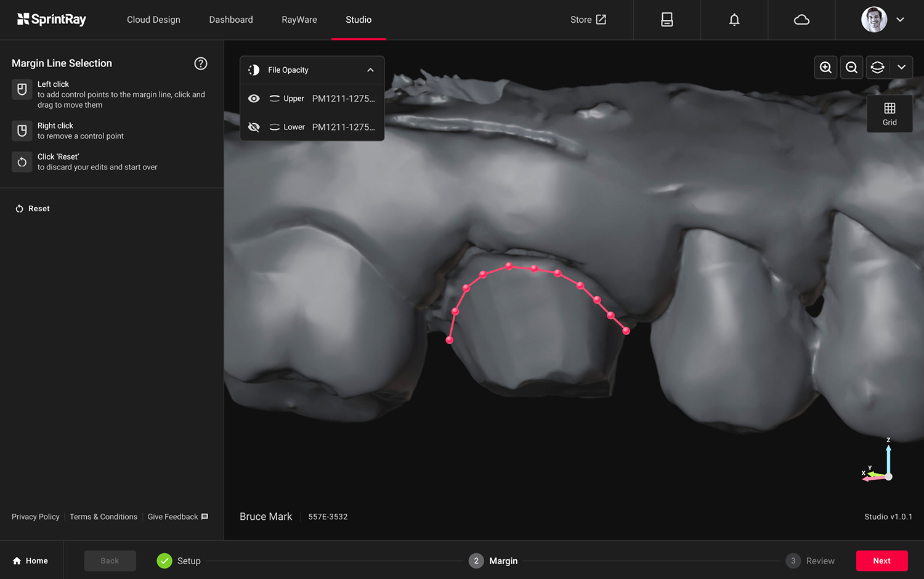Click the topmost margin line control point

pos(509,266)
